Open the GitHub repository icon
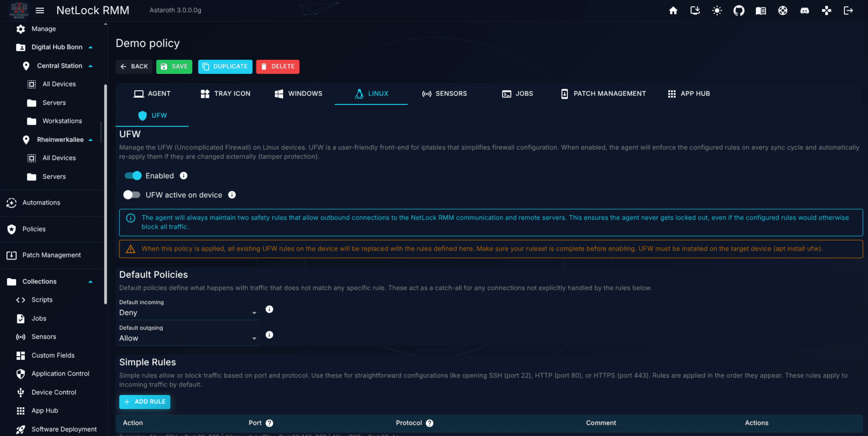Viewport: 868px width, 436px height. [x=739, y=10]
